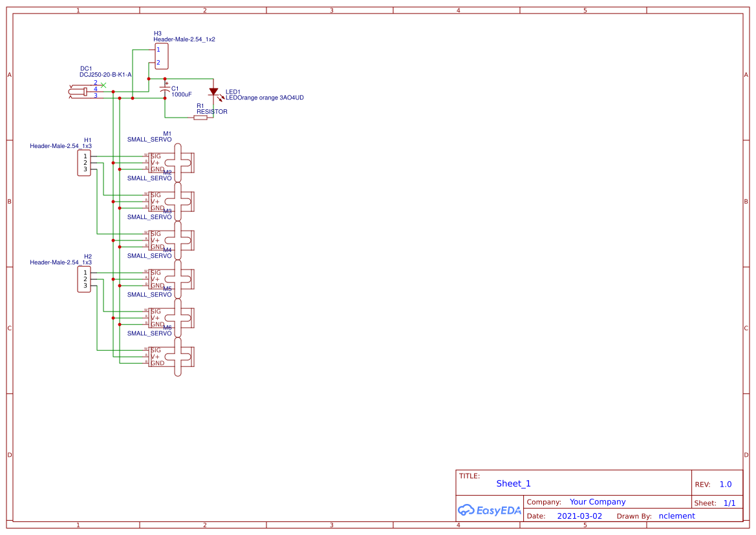
Task: Click the EasyEDA cloud logo in the title block
Action: pyautogui.click(x=489, y=510)
